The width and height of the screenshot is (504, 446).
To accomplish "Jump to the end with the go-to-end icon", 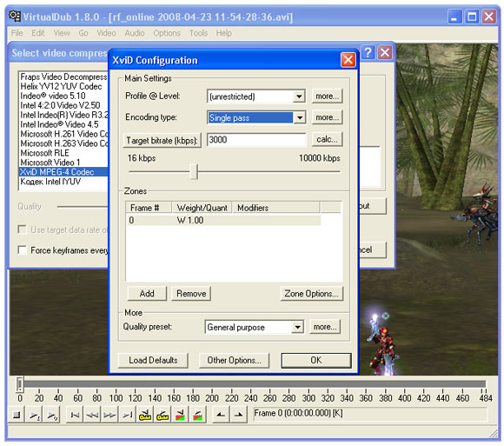I will (x=127, y=415).
